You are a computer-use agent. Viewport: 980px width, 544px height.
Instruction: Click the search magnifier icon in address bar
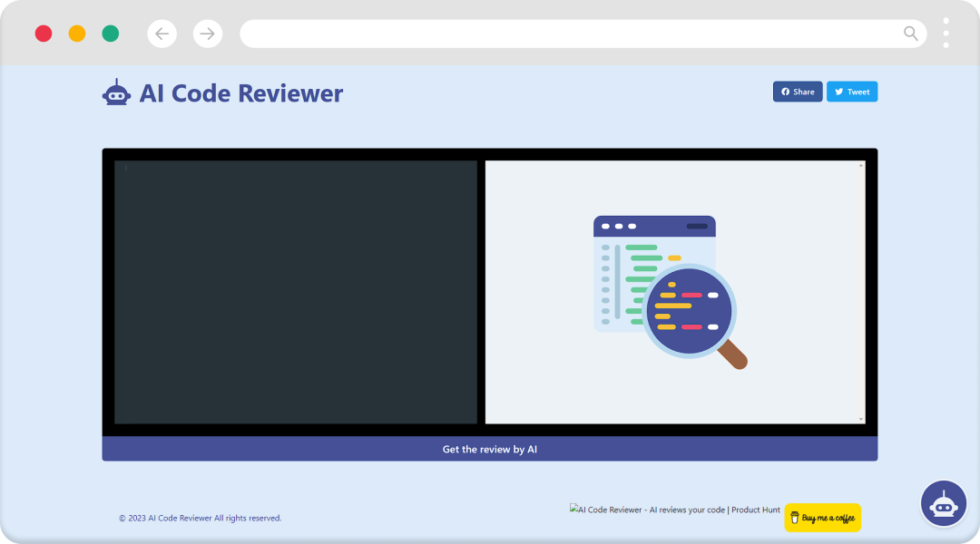[911, 34]
